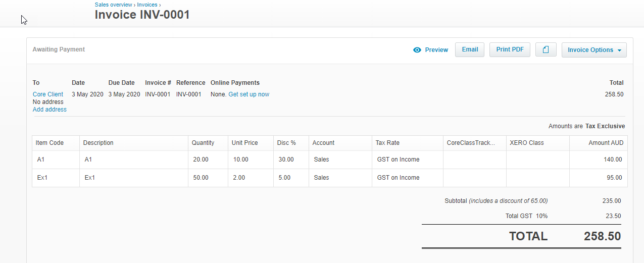The width and height of the screenshot is (644, 263).
Task: Click discount value 30.00
Action: [x=286, y=160]
